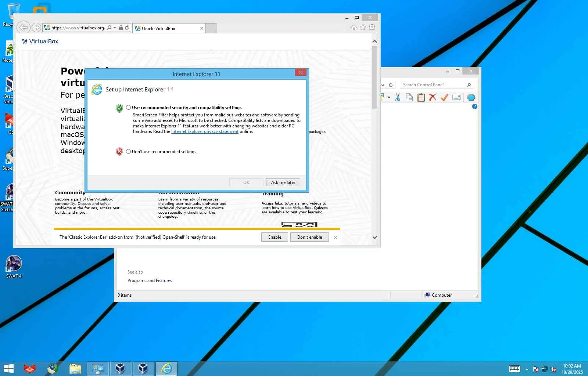This screenshot has width=588, height=376.
Task: Switch to Control Panel on the taskbar
Action: click(98, 369)
